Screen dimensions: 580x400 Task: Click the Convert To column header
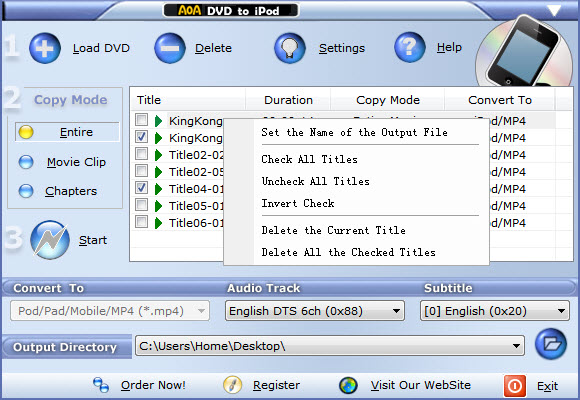pos(500,100)
